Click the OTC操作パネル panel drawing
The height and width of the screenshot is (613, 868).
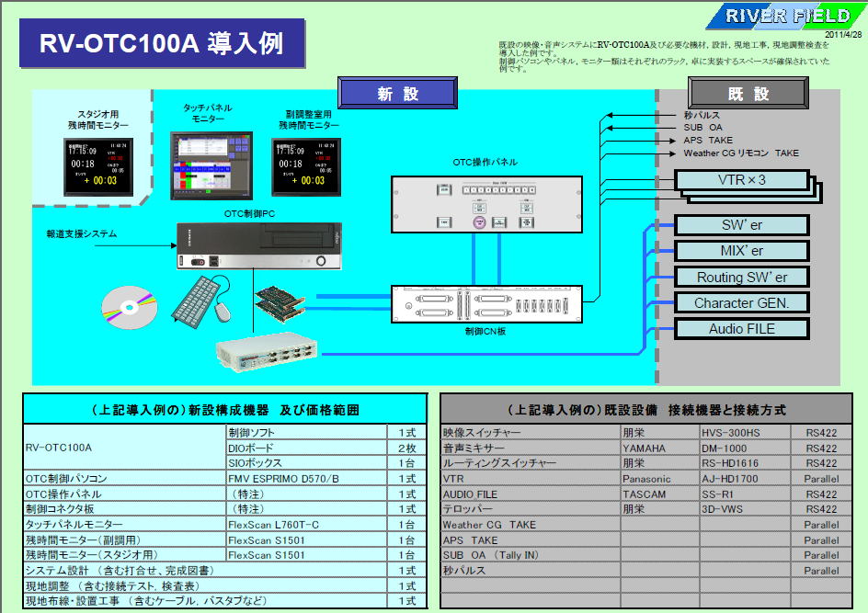tap(486, 205)
